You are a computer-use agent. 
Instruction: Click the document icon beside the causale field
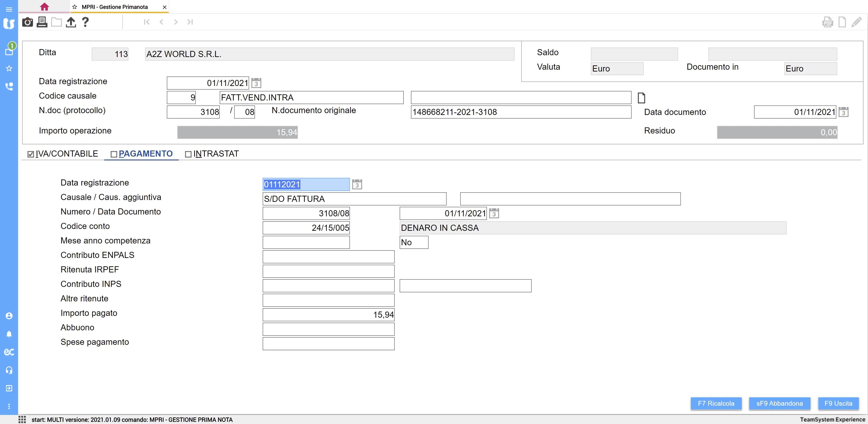pyautogui.click(x=641, y=98)
